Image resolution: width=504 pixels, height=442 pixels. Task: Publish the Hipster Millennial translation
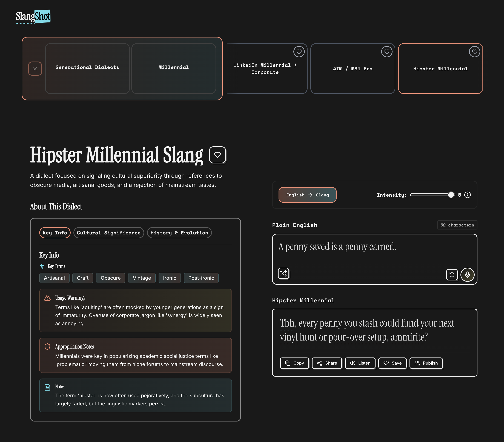426,363
